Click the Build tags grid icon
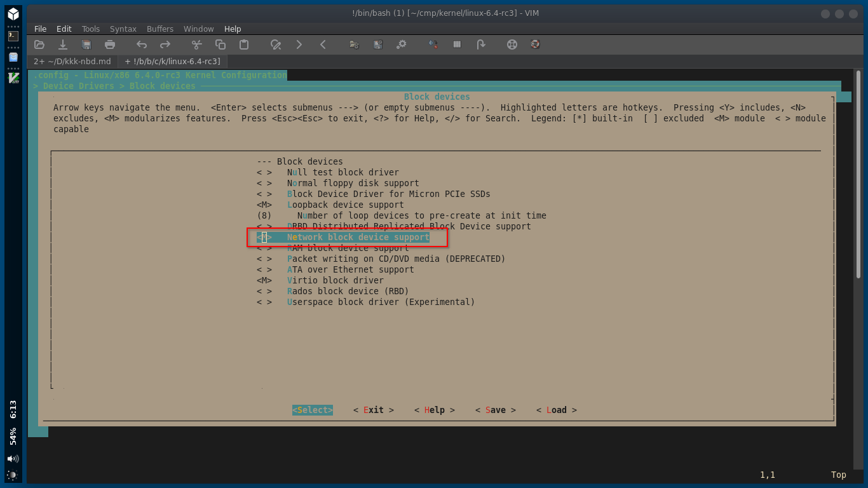The image size is (868, 488). coord(457,44)
